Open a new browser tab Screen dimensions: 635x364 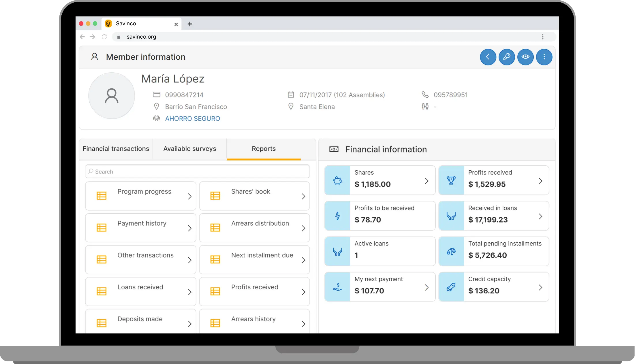[x=190, y=24]
